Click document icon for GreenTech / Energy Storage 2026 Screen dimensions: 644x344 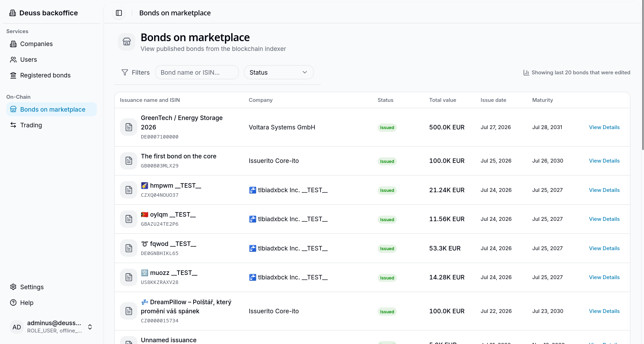tap(129, 127)
